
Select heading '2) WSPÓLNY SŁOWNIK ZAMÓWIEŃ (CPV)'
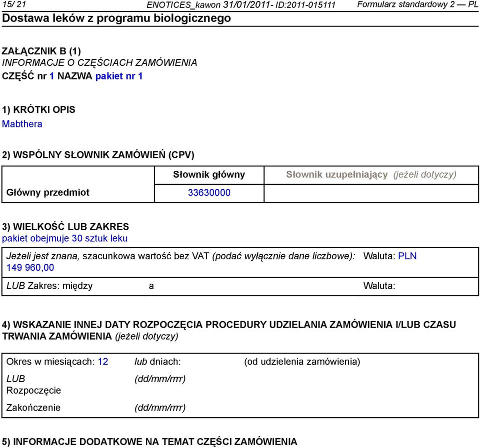click(x=98, y=155)
